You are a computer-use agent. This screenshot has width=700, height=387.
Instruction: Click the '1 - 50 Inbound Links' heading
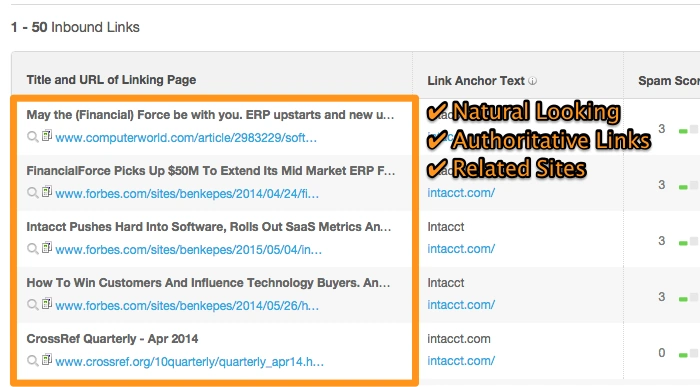tap(75, 27)
